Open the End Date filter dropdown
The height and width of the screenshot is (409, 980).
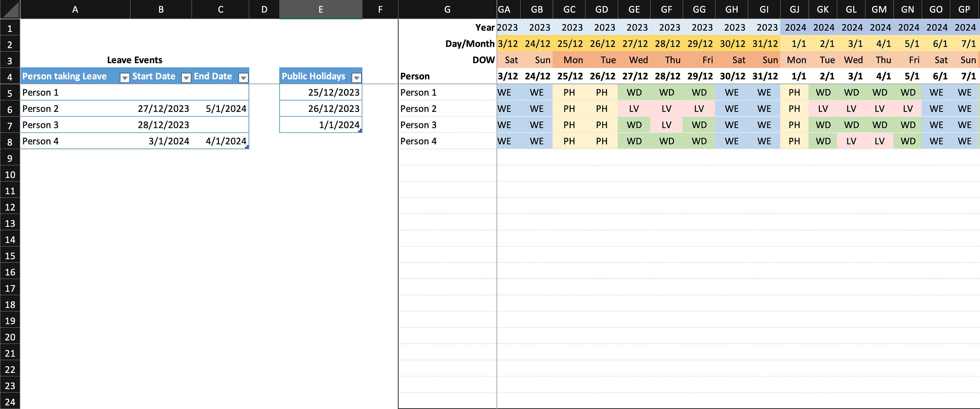point(243,78)
